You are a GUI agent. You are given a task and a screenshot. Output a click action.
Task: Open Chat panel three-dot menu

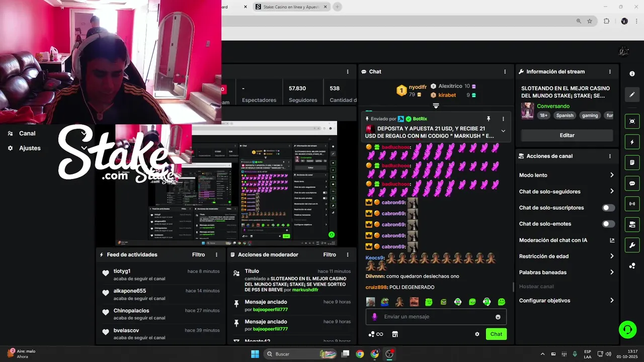[505, 71]
